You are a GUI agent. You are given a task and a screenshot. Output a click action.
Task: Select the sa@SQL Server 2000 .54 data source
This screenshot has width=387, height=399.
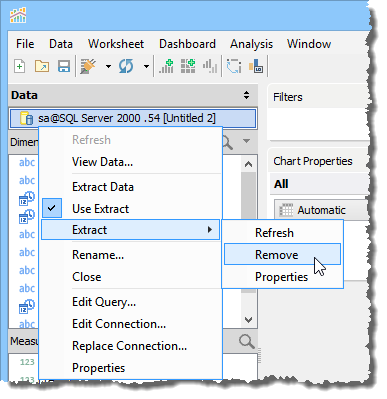click(x=133, y=118)
